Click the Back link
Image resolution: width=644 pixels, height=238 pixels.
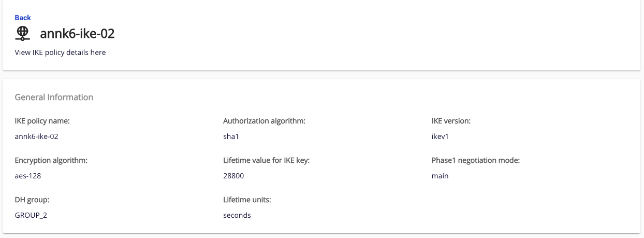(23, 18)
